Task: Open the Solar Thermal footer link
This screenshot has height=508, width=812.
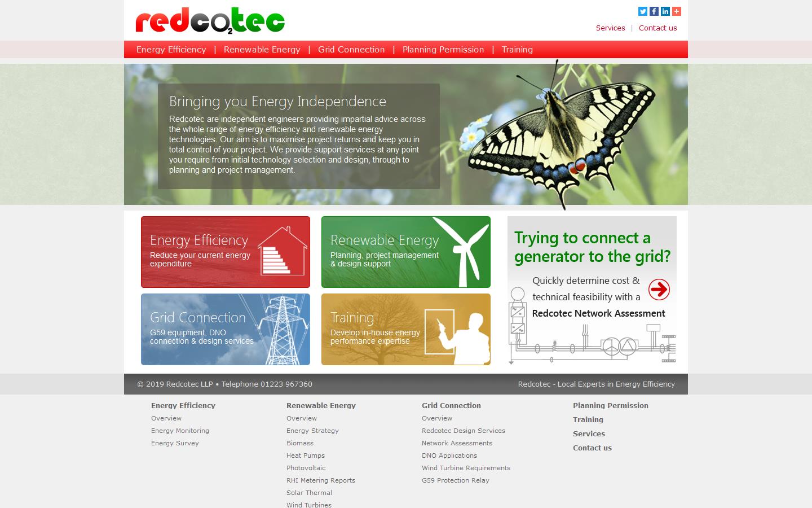Action: tap(309, 493)
